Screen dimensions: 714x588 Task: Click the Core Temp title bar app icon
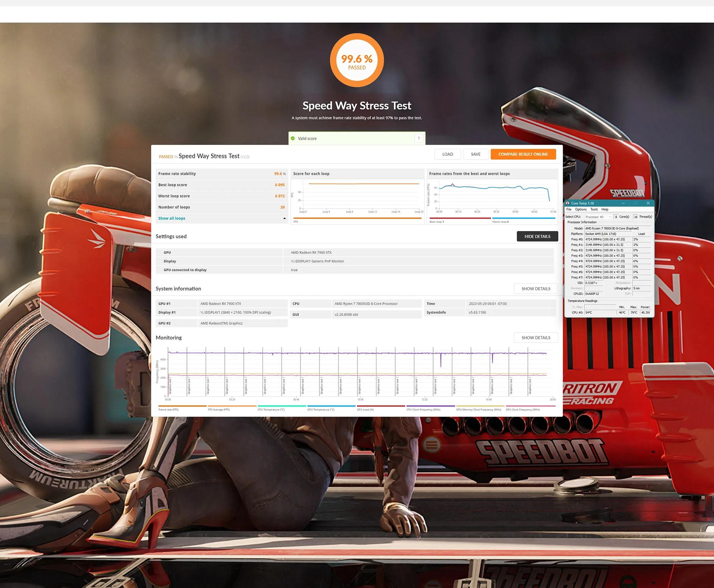568,203
